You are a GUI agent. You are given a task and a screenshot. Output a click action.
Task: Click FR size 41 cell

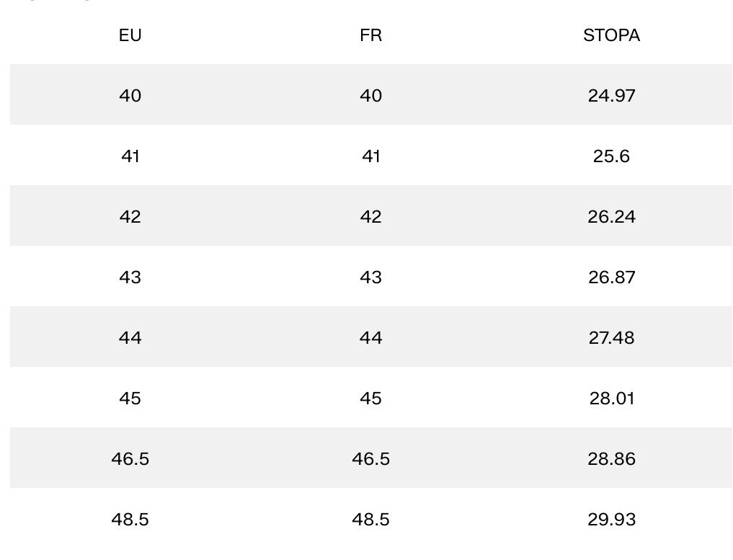coord(370,156)
